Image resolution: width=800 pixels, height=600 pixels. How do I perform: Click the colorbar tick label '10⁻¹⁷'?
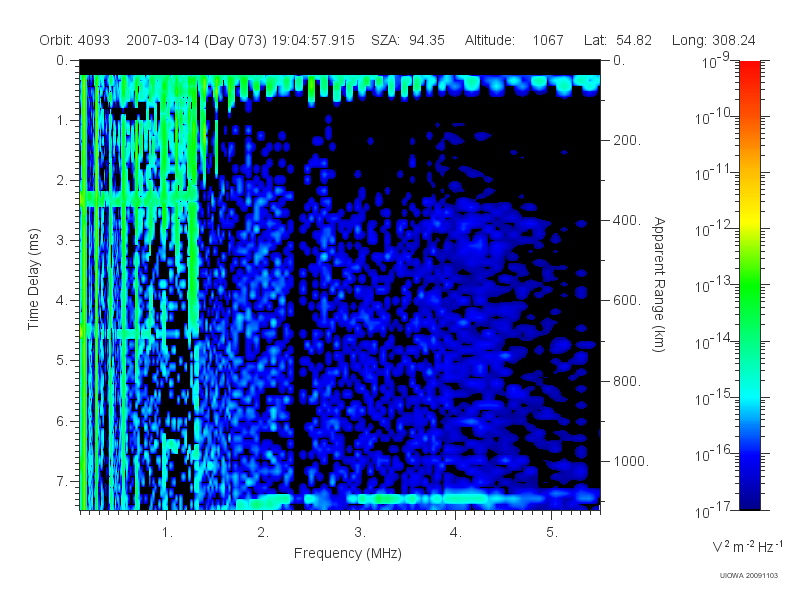(x=715, y=510)
